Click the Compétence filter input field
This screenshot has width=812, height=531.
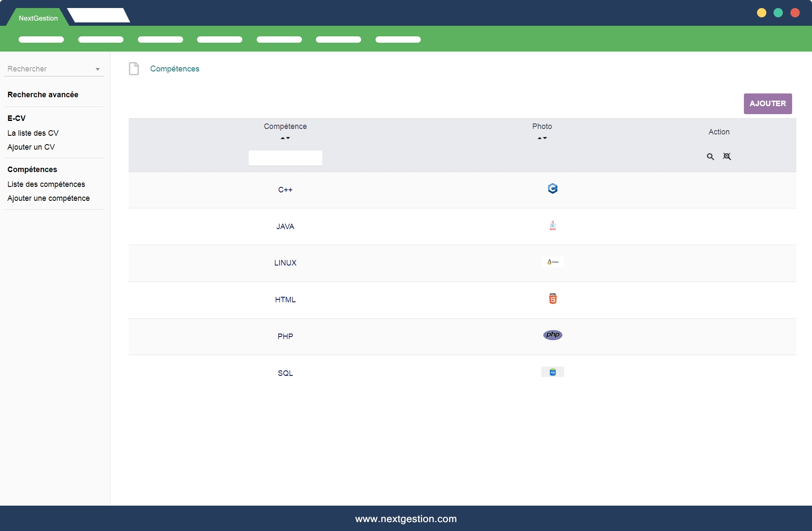[x=285, y=158]
